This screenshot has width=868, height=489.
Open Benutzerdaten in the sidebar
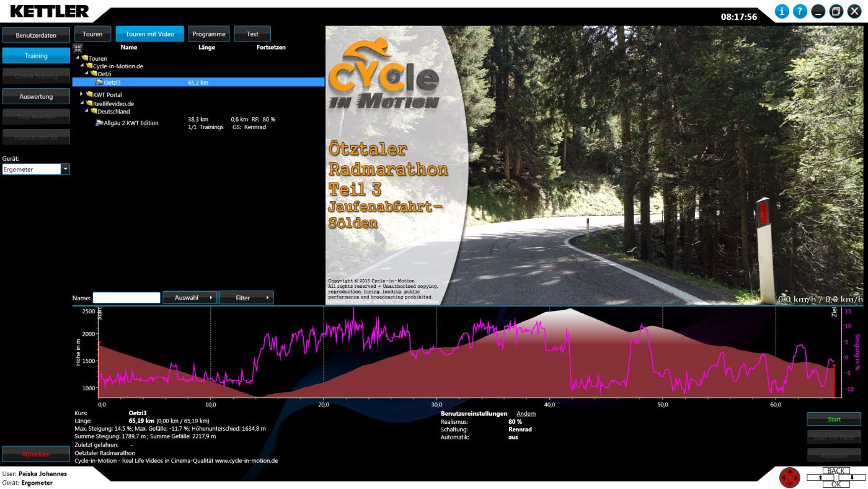[x=36, y=35]
